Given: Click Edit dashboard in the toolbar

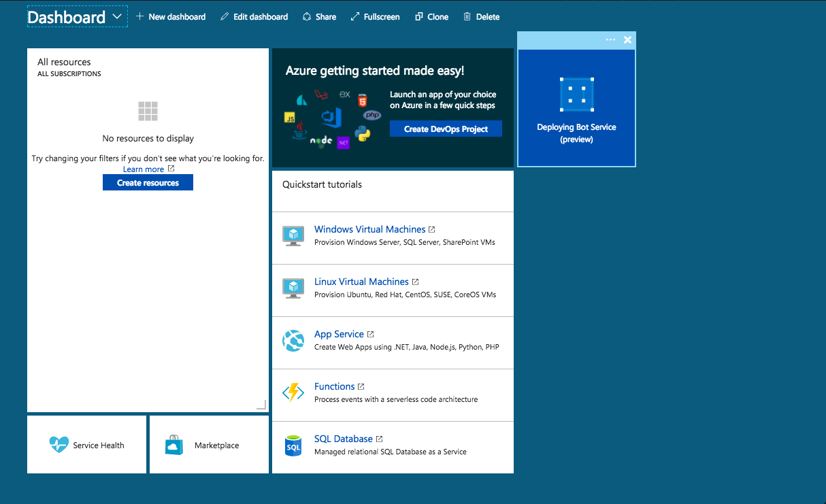Looking at the screenshot, I should click(x=254, y=17).
